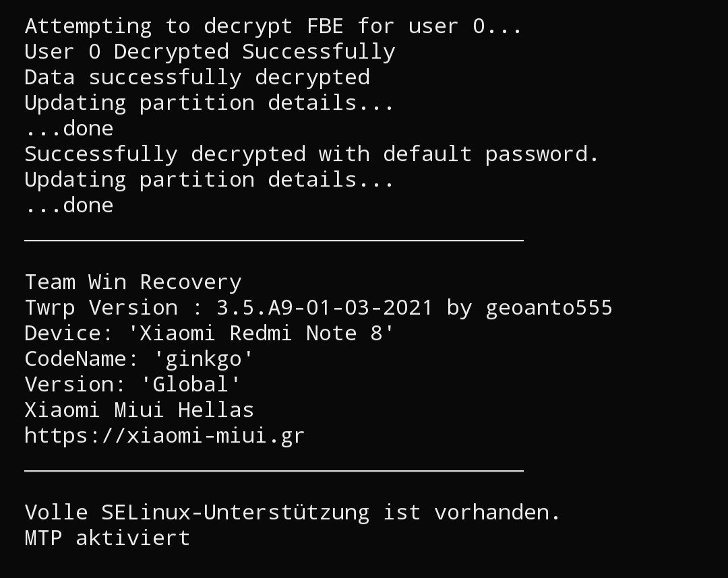The width and height of the screenshot is (728, 578).
Task: Select 'User 0 Decrypted Successfully' line
Action: pyautogui.click(x=210, y=52)
